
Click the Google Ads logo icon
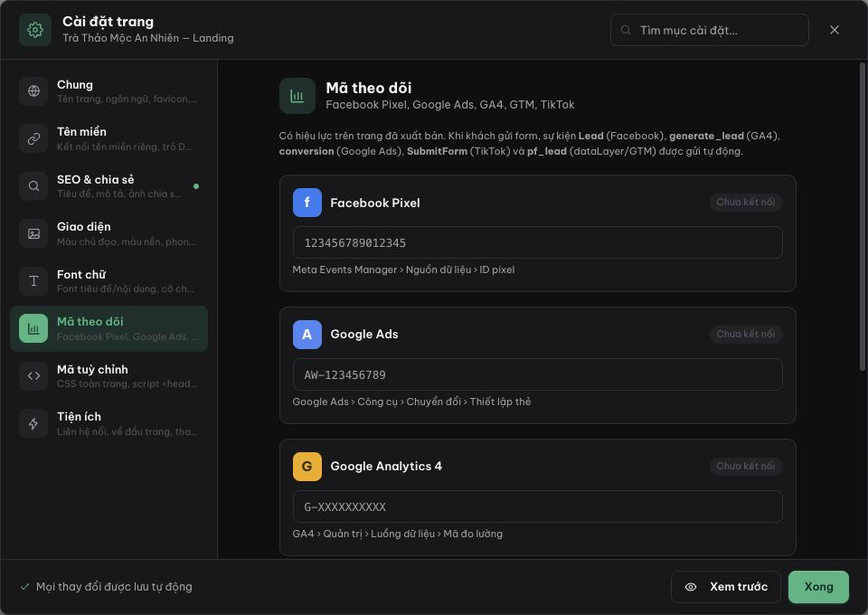pos(307,335)
